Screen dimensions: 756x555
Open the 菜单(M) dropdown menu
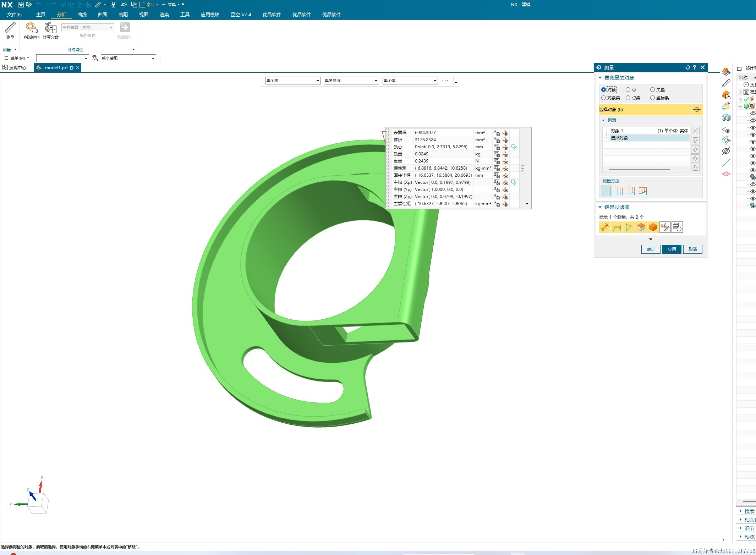click(x=17, y=58)
